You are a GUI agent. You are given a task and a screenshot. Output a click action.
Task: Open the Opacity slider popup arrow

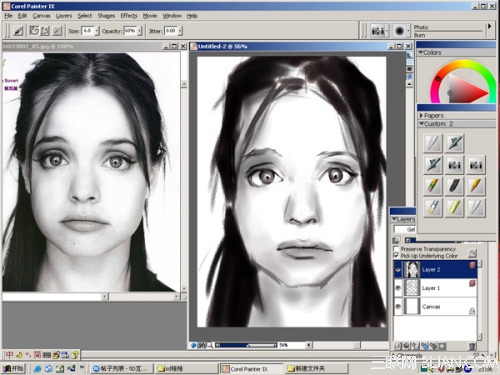pos(140,31)
